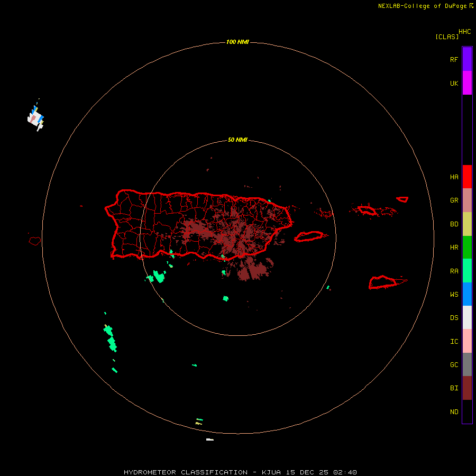Viewport: 476px width, 476px height.
Task: Click the RF purple legend swatch
Action: pyautogui.click(x=467, y=59)
